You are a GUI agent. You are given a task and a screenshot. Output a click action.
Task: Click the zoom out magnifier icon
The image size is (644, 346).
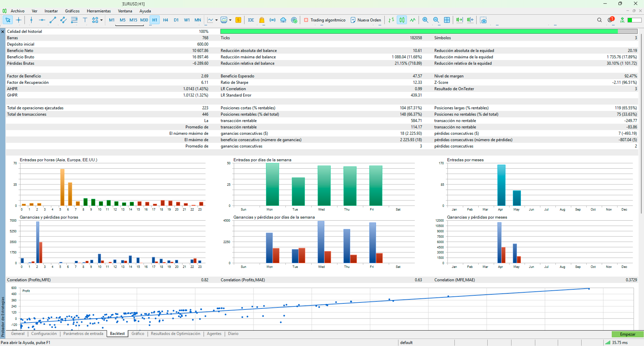click(x=436, y=20)
